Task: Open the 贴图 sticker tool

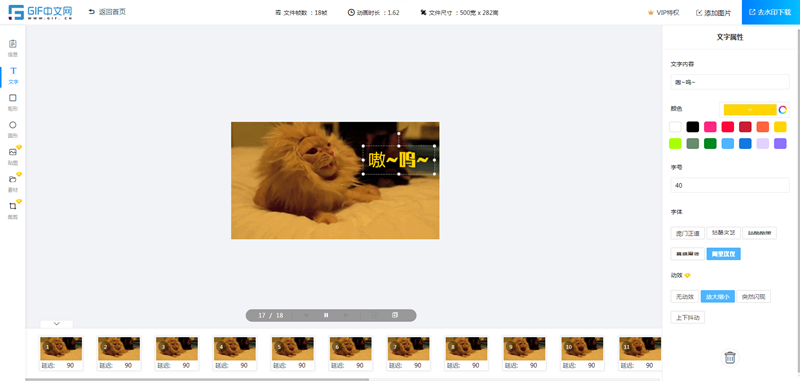Action: 13,156
